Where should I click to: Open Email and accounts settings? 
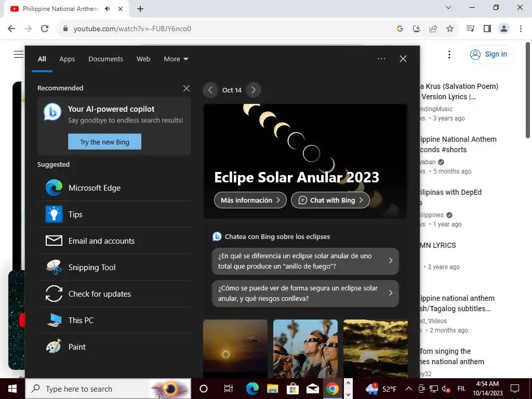(x=114, y=241)
